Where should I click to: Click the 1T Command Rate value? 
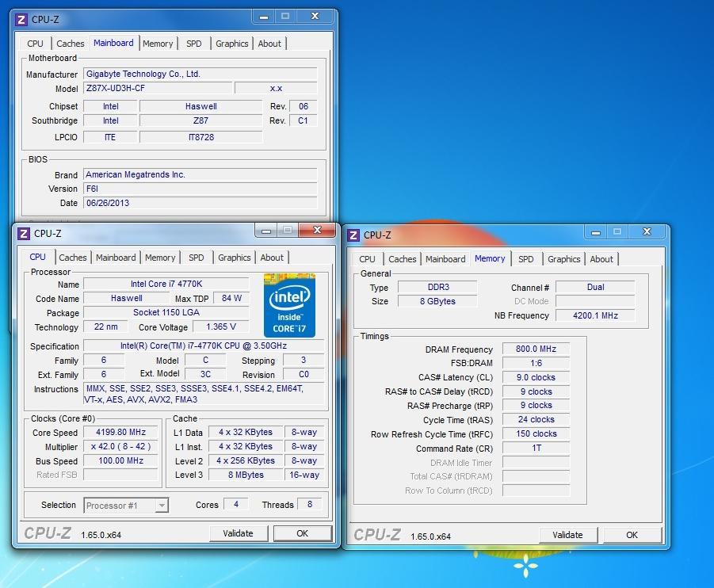tap(536, 448)
